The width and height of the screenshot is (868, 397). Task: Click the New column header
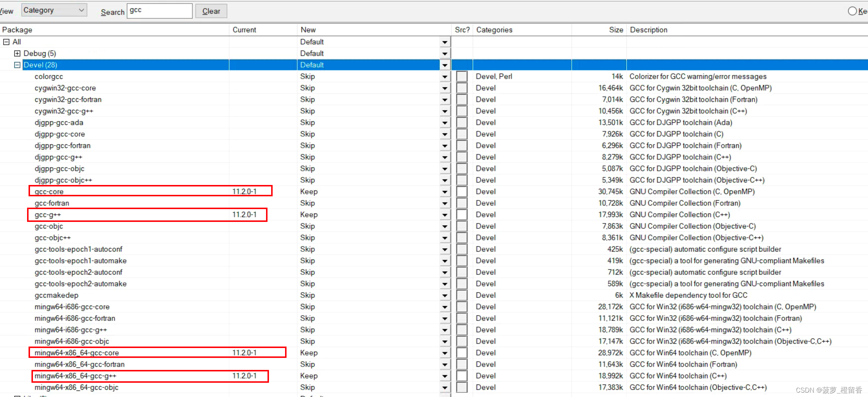pyautogui.click(x=374, y=30)
